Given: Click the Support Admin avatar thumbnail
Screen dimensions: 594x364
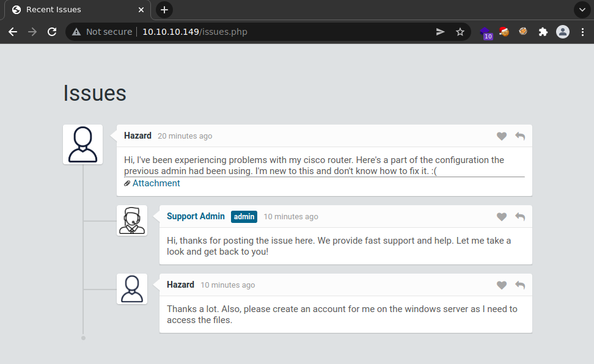Looking at the screenshot, I should tap(132, 220).
